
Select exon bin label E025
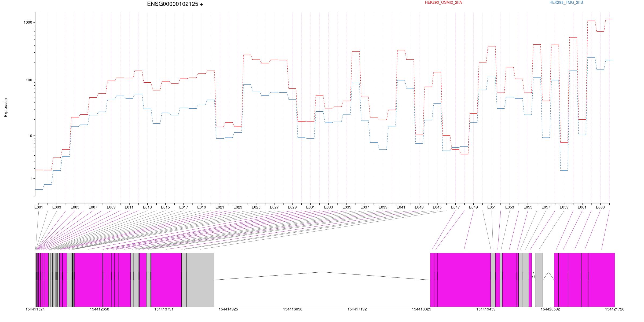coord(256,207)
